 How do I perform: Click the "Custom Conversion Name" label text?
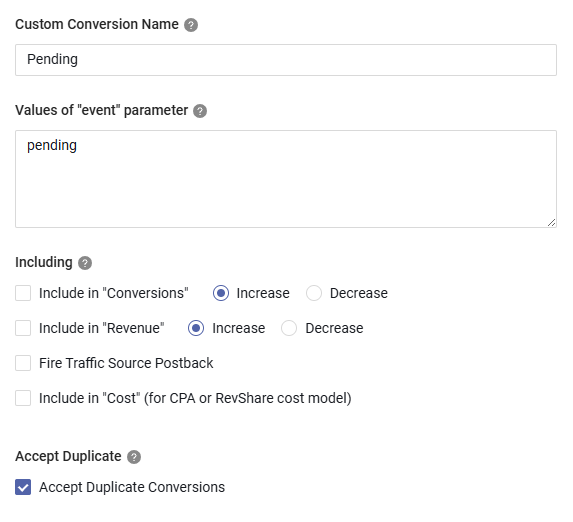(97, 24)
